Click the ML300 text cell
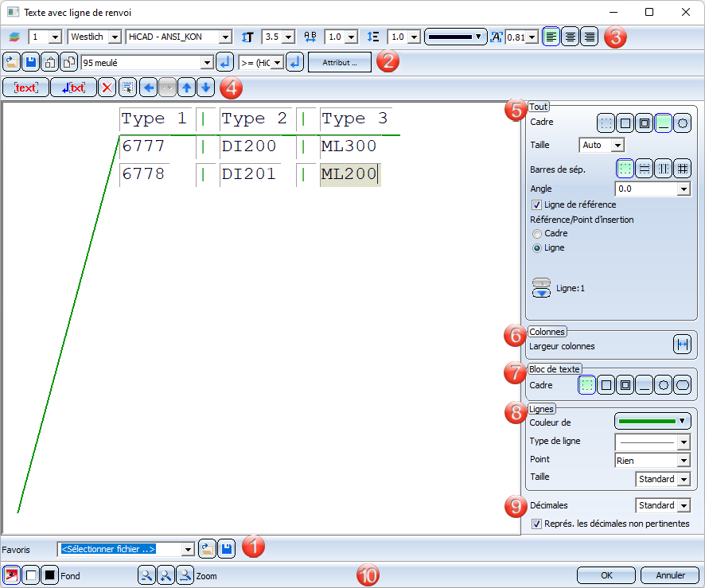This screenshot has width=705, height=588. tap(349, 146)
